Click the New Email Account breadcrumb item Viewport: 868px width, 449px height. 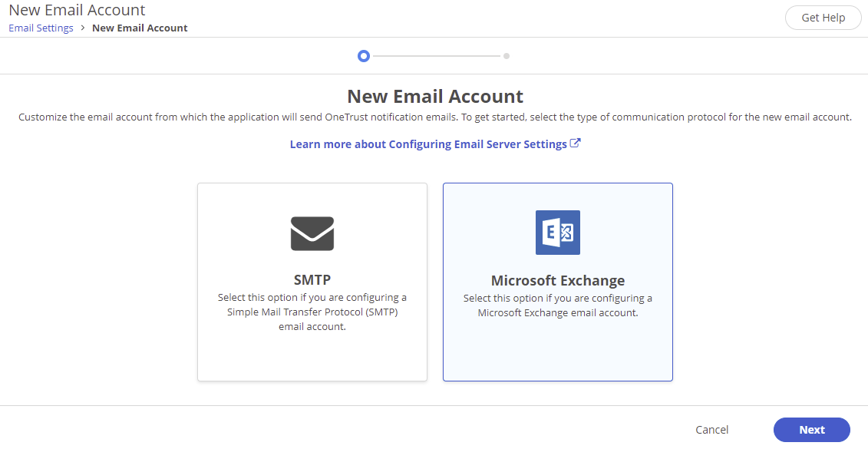[139, 28]
